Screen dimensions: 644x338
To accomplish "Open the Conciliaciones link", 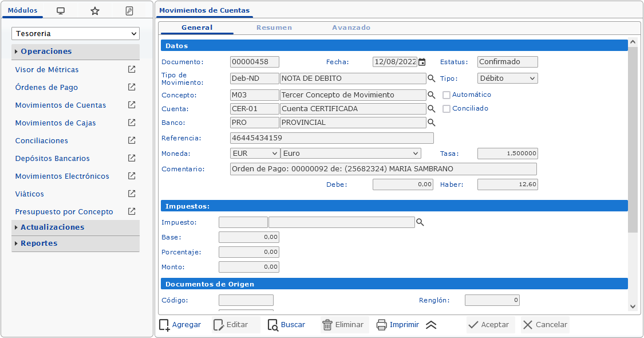I will [x=41, y=141].
